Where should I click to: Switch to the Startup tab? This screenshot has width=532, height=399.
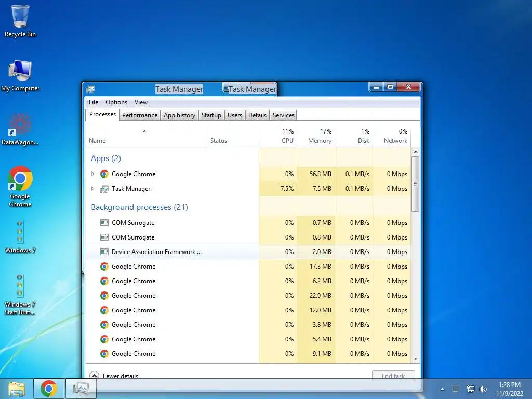tap(211, 115)
